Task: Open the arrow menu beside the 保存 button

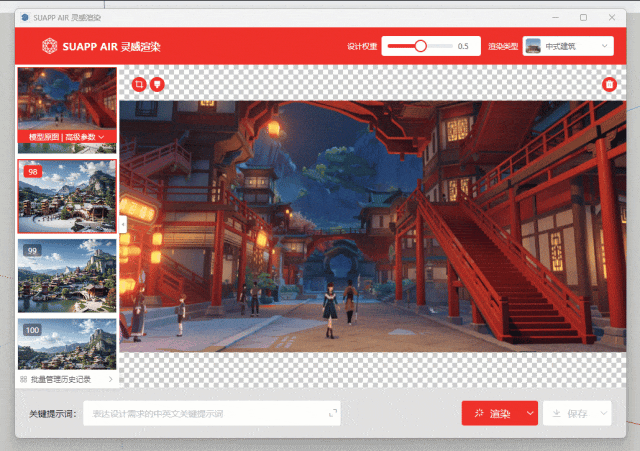Action: (x=603, y=413)
